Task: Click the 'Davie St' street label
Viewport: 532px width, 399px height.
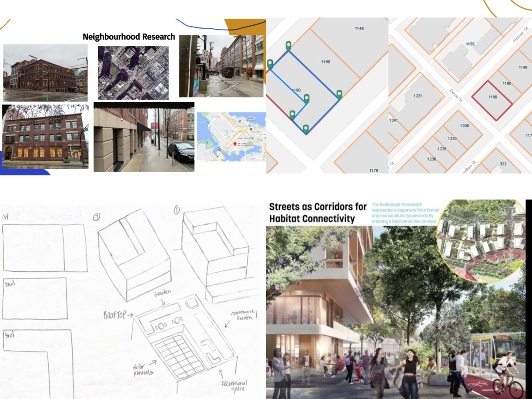Action: 456,96
